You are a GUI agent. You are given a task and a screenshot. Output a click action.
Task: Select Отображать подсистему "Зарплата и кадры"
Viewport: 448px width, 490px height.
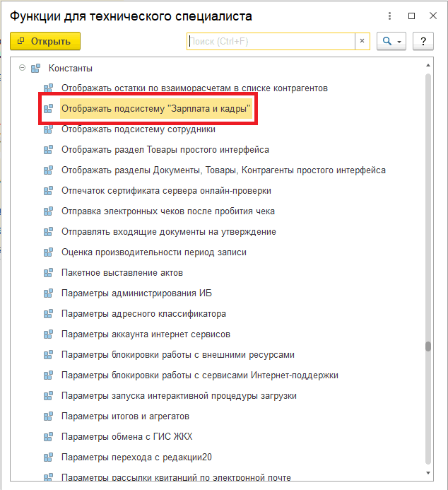pos(155,108)
